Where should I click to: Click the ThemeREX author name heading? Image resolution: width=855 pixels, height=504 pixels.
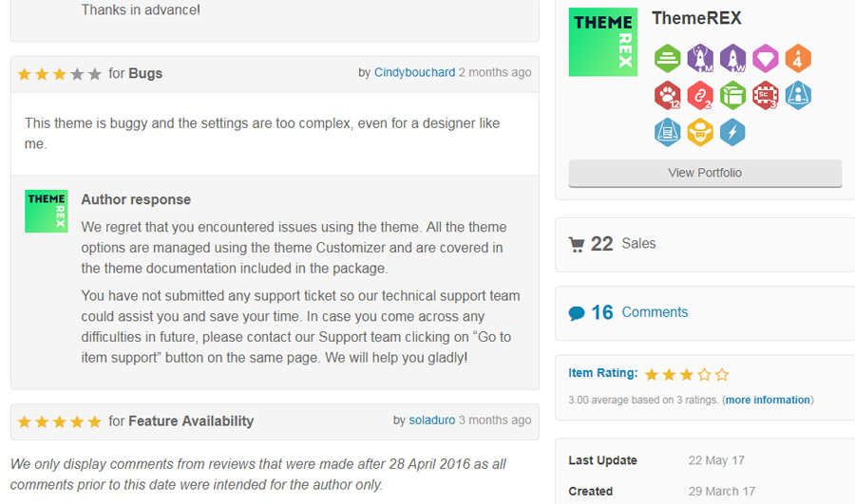tap(696, 18)
